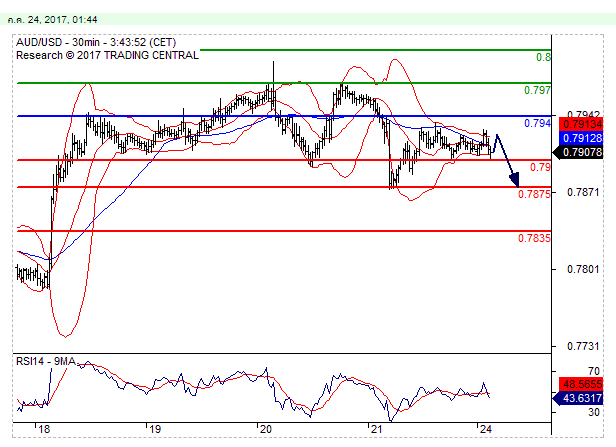Click the 0.7731 axis value
This screenshot has width=616, height=447.
pyautogui.click(x=583, y=346)
